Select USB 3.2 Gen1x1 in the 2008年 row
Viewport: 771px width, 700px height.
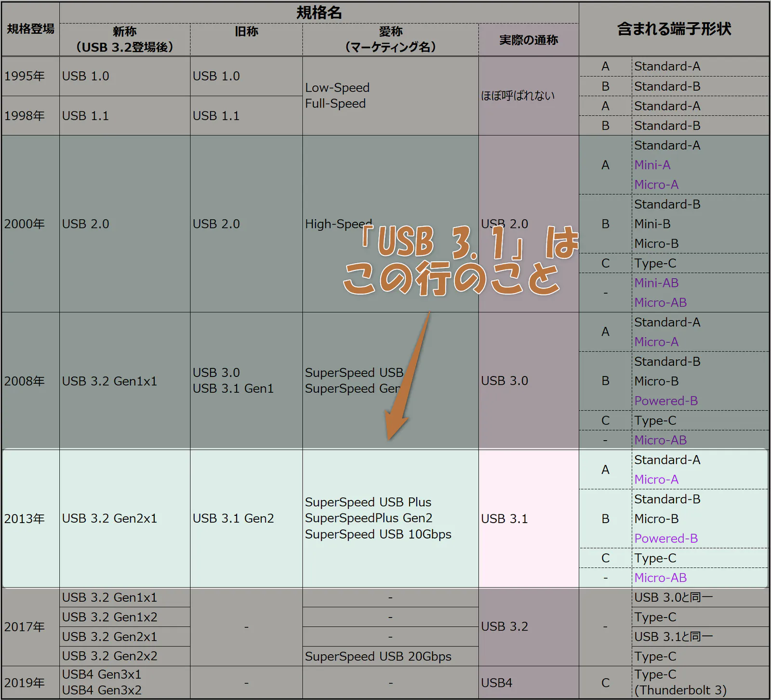click(x=125, y=381)
